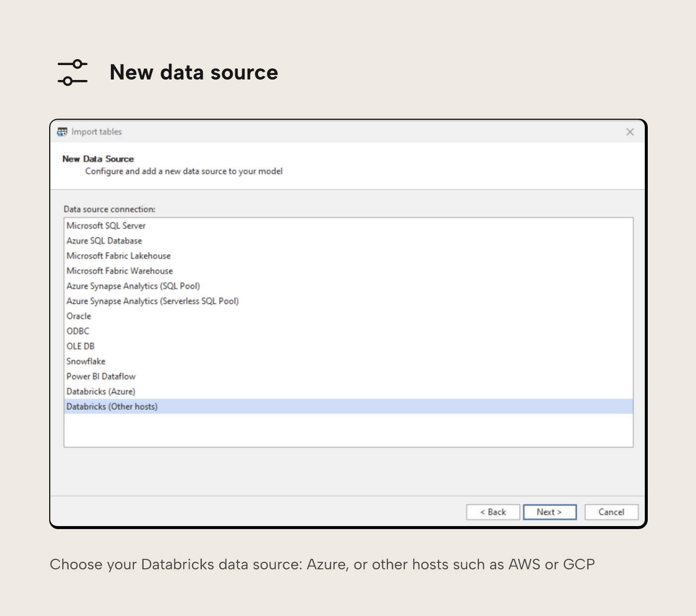Pick Microsoft Fabric Warehouse connection
The height and width of the screenshot is (616, 696).
click(x=348, y=271)
